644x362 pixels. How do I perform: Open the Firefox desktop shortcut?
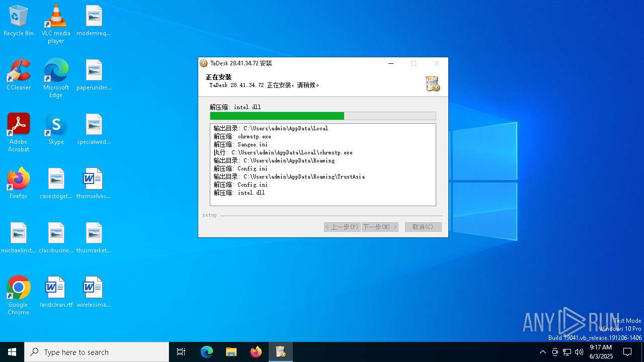click(19, 184)
